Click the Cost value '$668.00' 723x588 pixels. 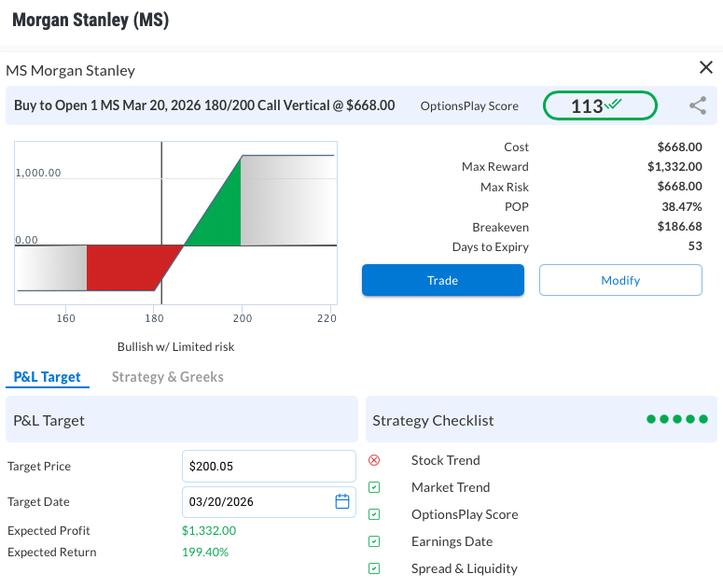pyautogui.click(x=680, y=147)
